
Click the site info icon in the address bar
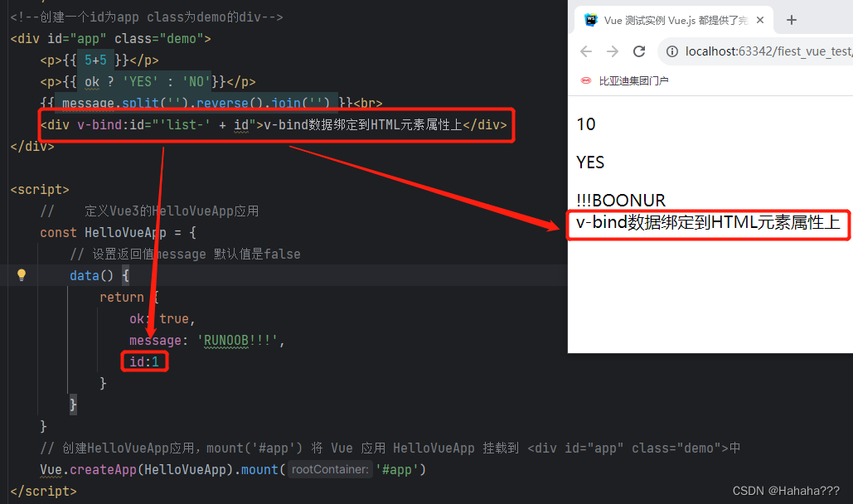click(x=672, y=51)
